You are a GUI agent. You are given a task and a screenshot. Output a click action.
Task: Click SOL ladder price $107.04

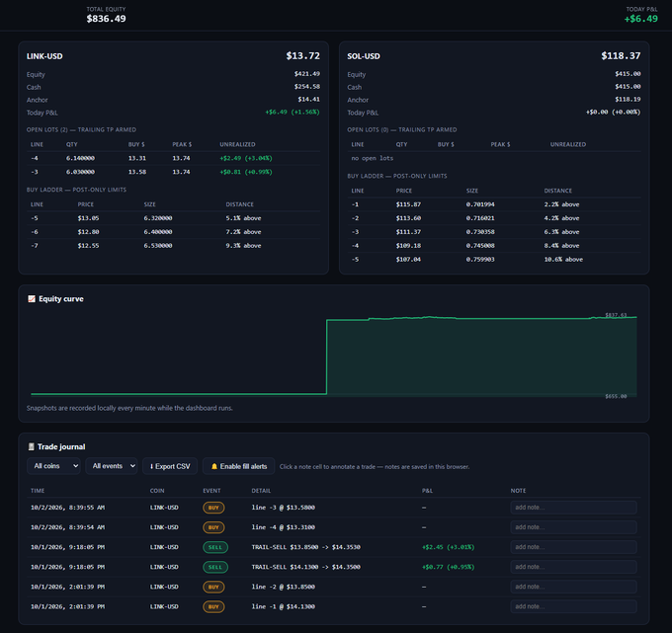point(408,259)
